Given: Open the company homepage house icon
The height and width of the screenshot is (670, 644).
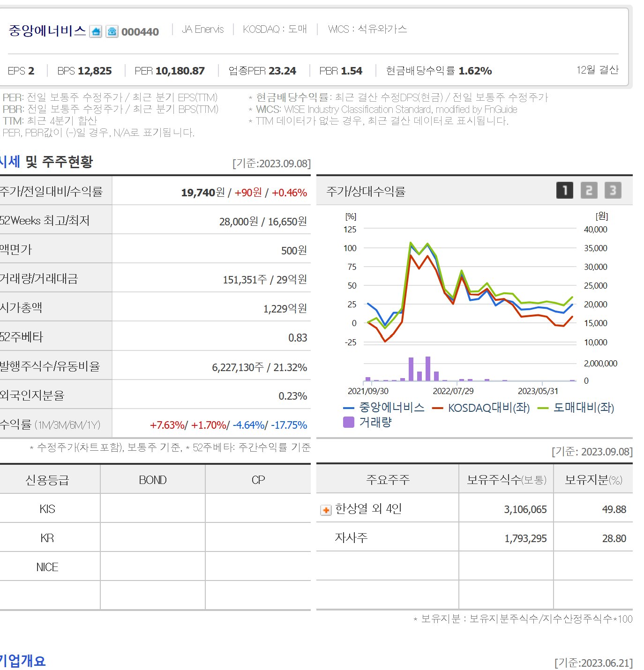Looking at the screenshot, I should [x=96, y=32].
